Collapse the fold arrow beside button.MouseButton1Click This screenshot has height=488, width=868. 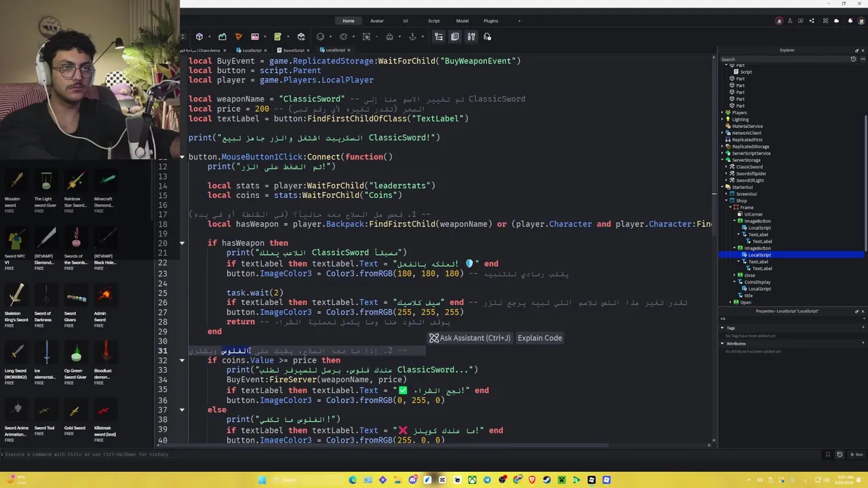click(x=182, y=157)
